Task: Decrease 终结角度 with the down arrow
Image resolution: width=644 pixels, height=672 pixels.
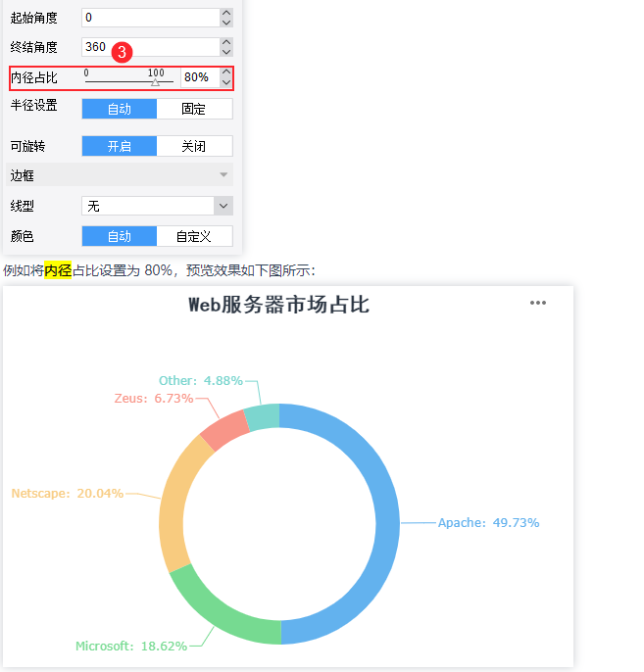Action: point(226,51)
